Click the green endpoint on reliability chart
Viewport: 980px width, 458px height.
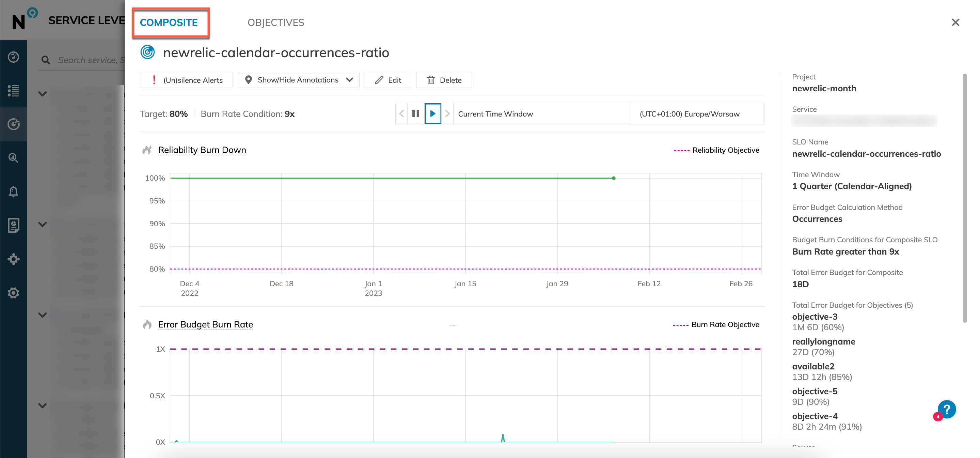pyautogui.click(x=614, y=178)
